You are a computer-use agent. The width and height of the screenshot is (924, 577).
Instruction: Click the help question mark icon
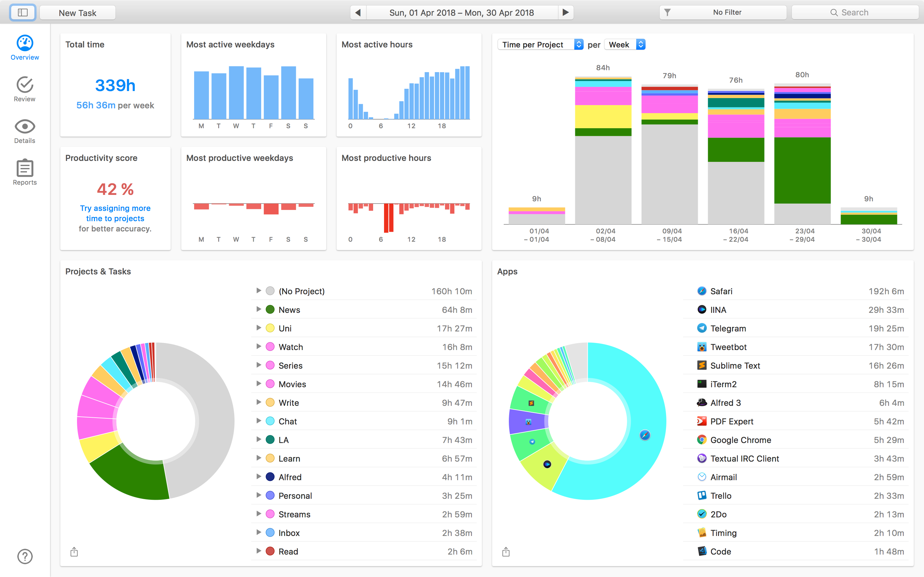[25, 556]
